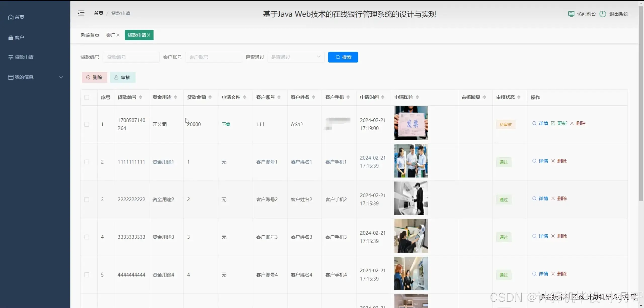644x308 pixels.
Task: Click the 贷款编号 input field
Action: pyautogui.click(x=131, y=57)
